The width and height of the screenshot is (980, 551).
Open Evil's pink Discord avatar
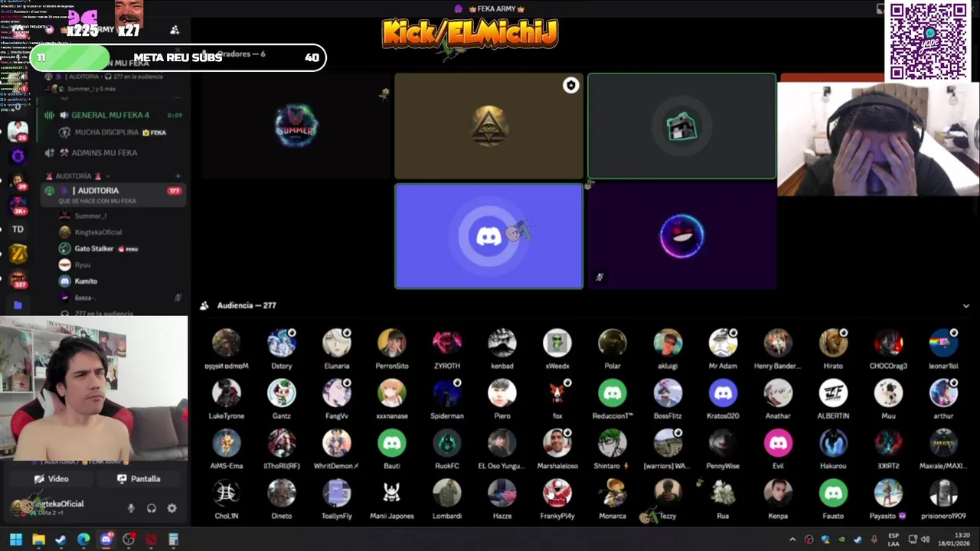778,443
